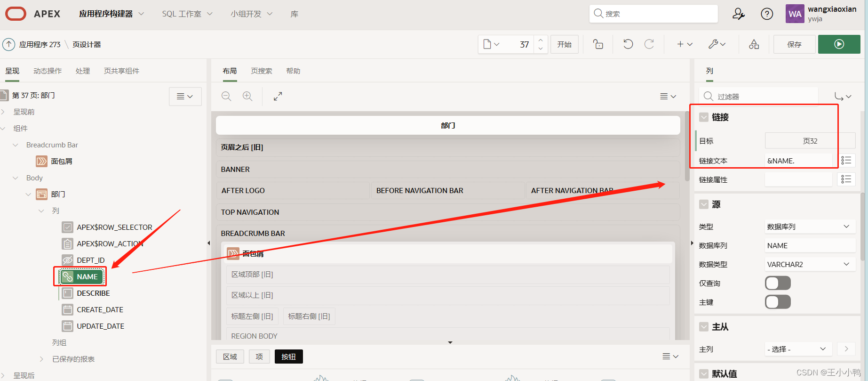
Task: Toggle the Query Only switch
Action: pyautogui.click(x=778, y=283)
